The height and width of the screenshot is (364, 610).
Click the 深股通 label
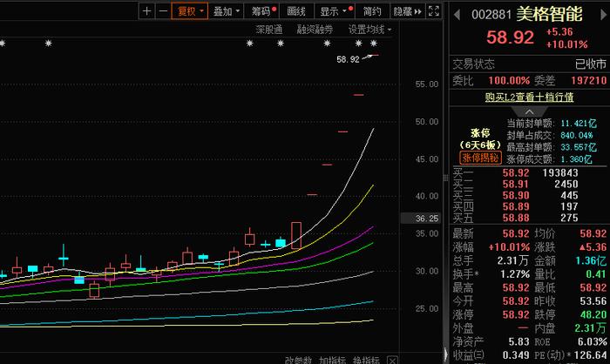tap(269, 29)
